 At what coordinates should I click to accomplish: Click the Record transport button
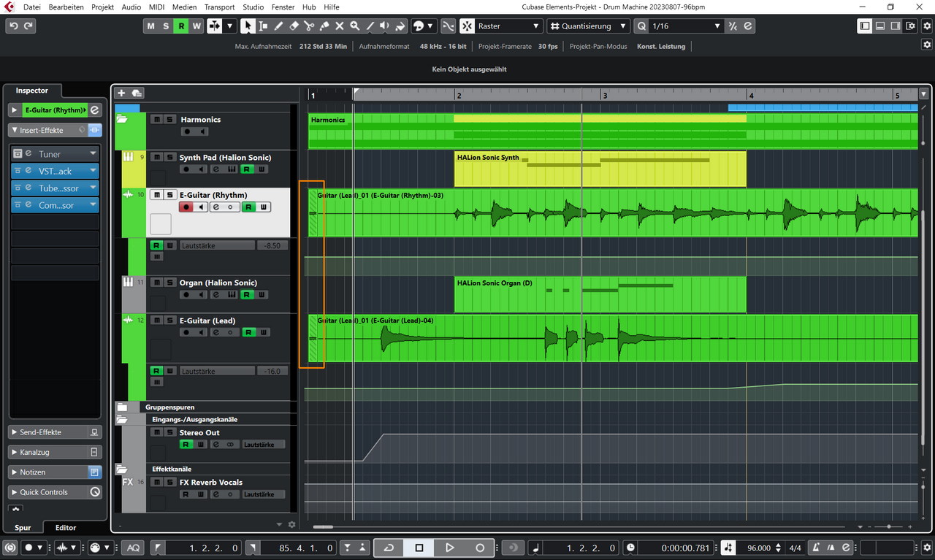pyautogui.click(x=480, y=548)
